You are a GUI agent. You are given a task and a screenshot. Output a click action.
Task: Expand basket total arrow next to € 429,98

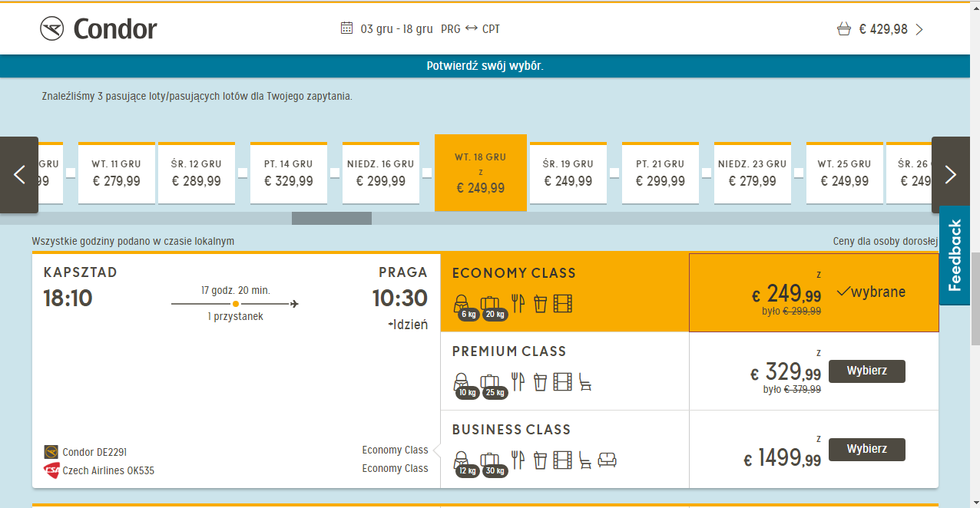[919, 29]
